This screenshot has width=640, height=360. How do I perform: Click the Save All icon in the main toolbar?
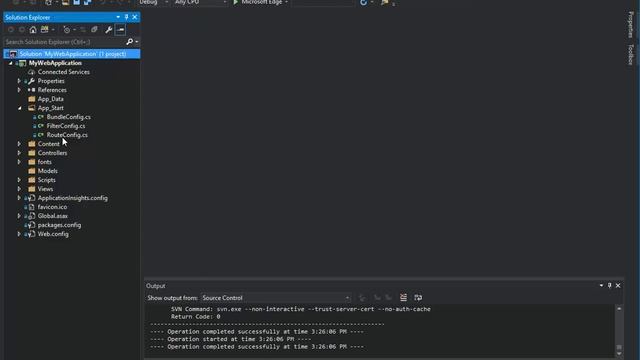[87, 2]
